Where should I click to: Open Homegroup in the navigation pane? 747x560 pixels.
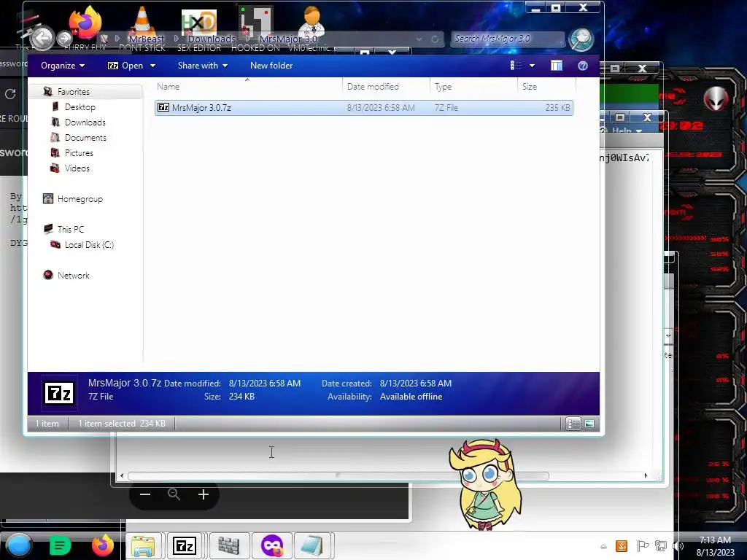click(x=80, y=199)
